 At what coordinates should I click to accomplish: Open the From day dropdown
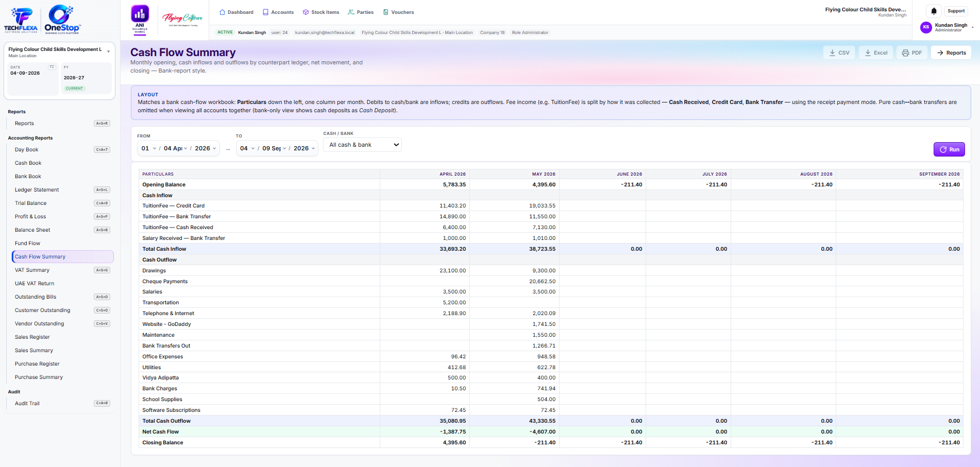point(148,148)
